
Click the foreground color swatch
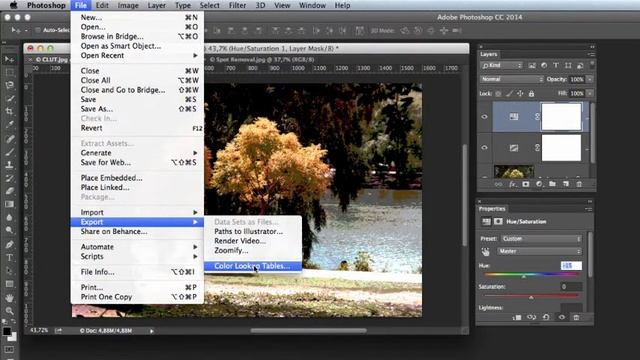coord(7,331)
